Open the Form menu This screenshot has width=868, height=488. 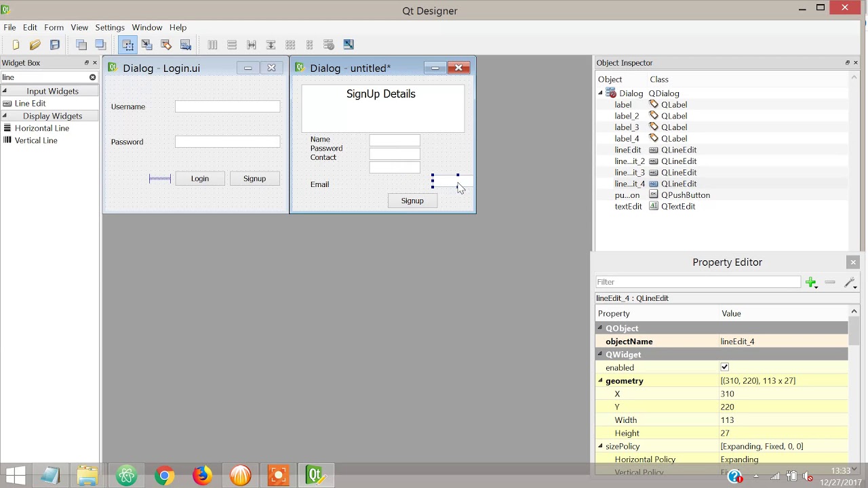pos(54,27)
